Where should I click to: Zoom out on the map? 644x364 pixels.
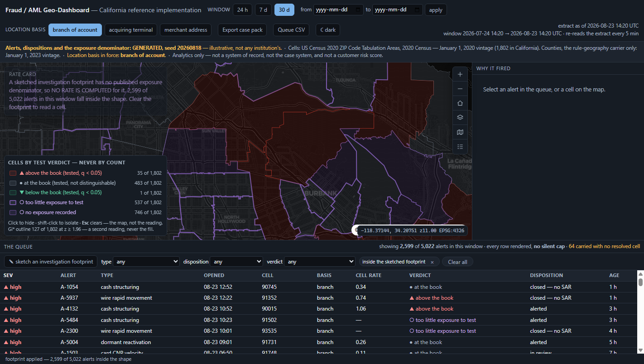pyautogui.click(x=460, y=89)
